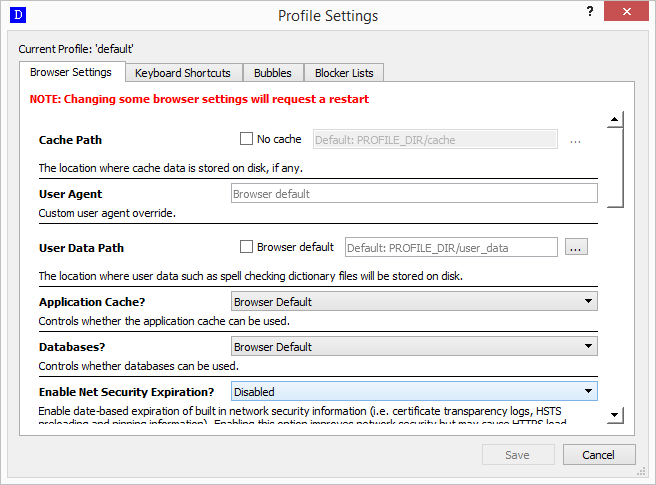Tick the User Data Path Browser default checkbox
This screenshot has height=485, width=656.
246,246
